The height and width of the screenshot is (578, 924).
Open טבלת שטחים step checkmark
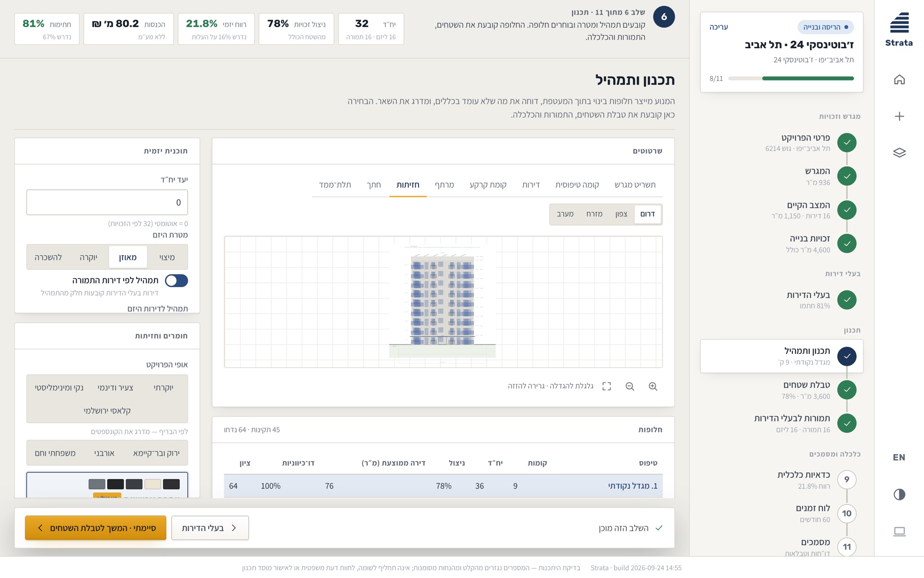pos(846,389)
